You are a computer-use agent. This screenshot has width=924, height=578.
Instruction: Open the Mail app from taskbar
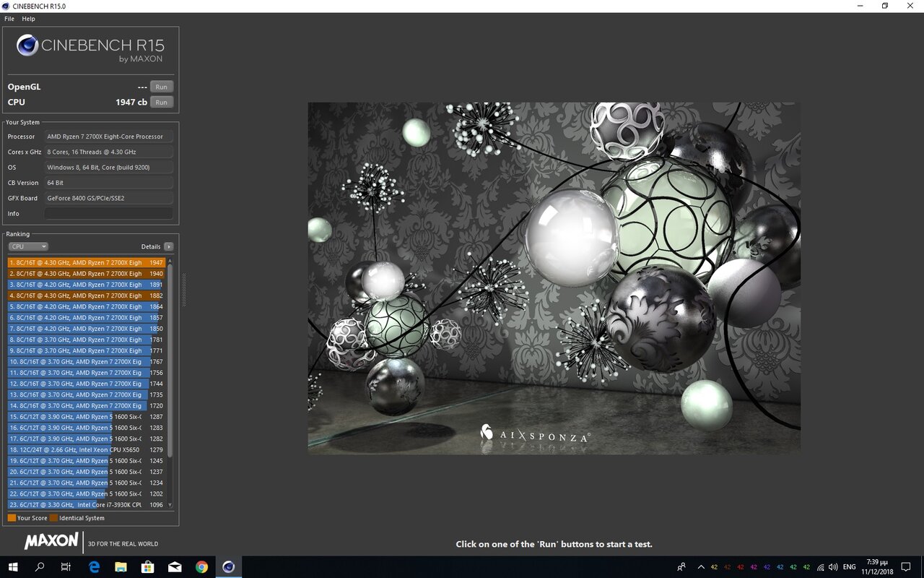(175, 567)
